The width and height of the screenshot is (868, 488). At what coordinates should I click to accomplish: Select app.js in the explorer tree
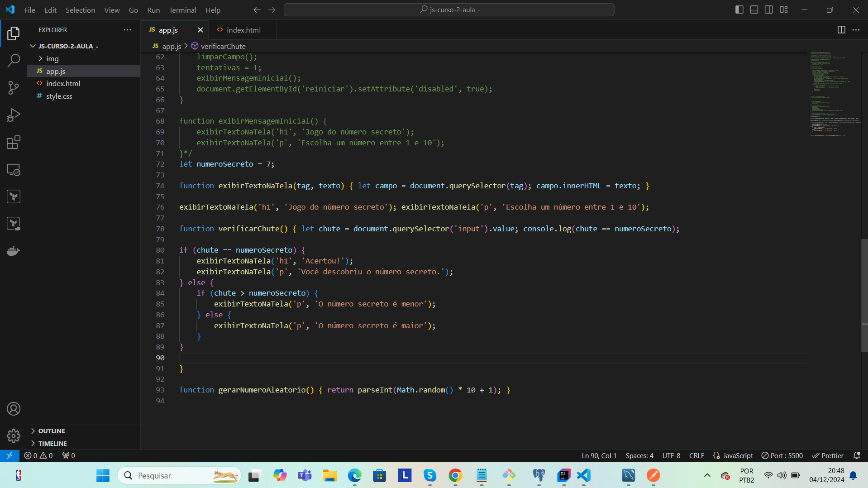click(84, 71)
